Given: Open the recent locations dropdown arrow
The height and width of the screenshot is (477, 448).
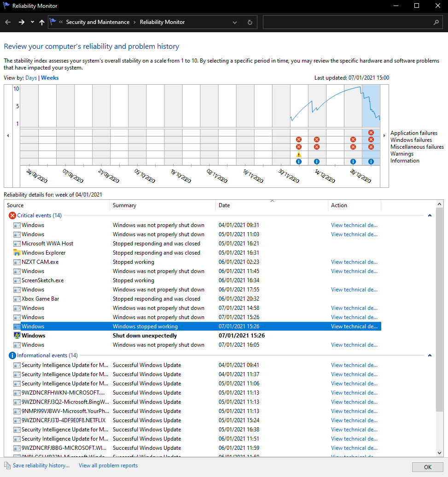Looking at the screenshot, I should [32, 22].
